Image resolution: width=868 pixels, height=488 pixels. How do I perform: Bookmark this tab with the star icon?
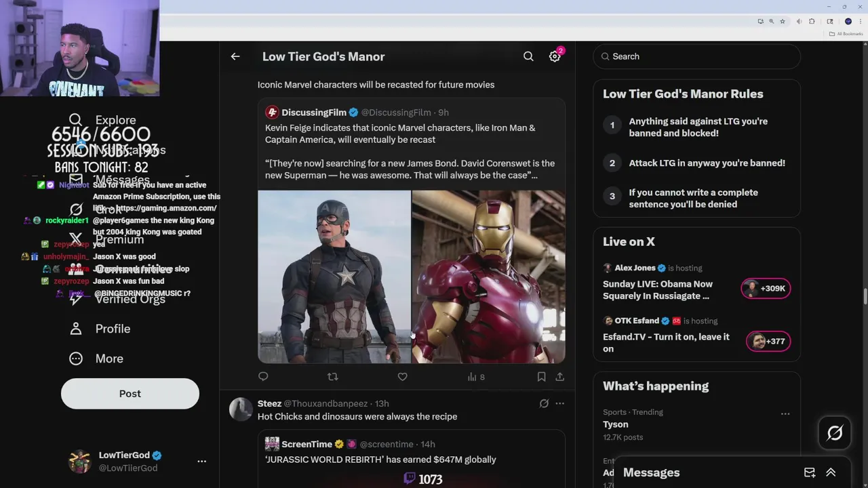pyautogui.click(x=782, y=22)
